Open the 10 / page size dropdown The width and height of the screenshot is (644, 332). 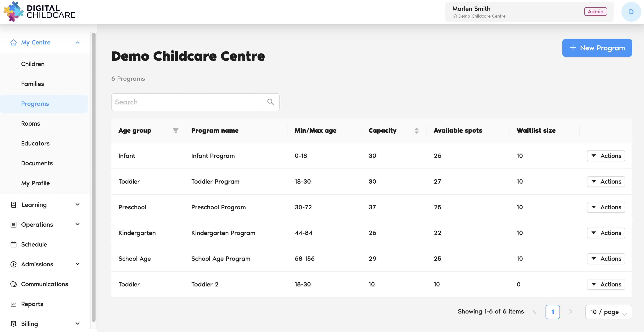click(x=608, y=312)
